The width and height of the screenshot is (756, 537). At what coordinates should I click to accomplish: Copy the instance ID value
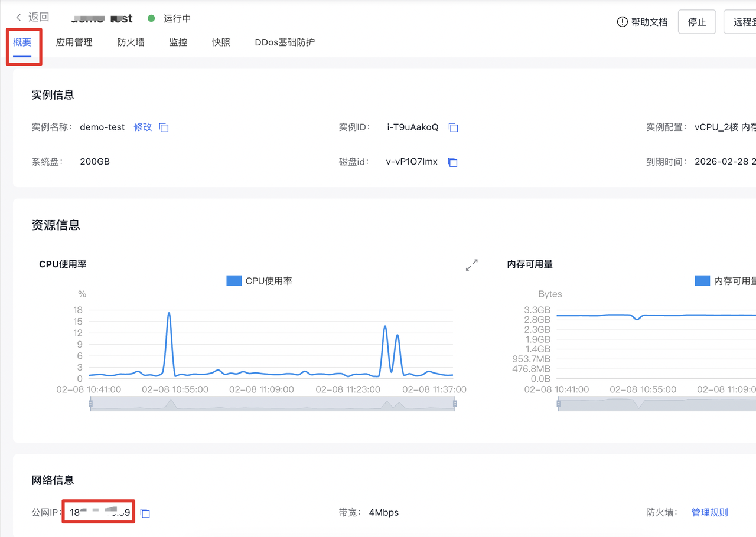[453, 127]
